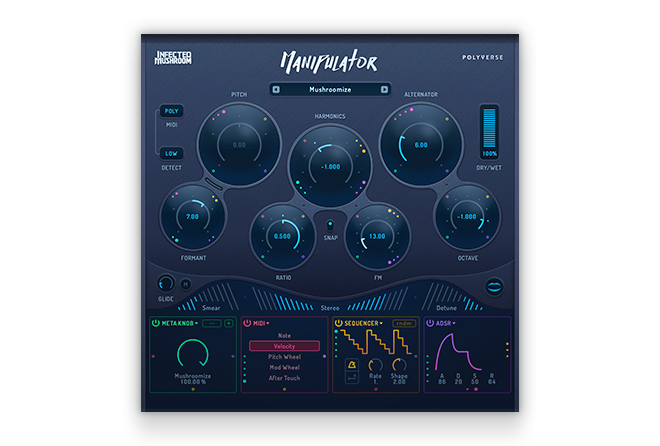This screenshot has width=660, height=446.
Task: Click the ADSR release value 64
Action: click(491, 382)
